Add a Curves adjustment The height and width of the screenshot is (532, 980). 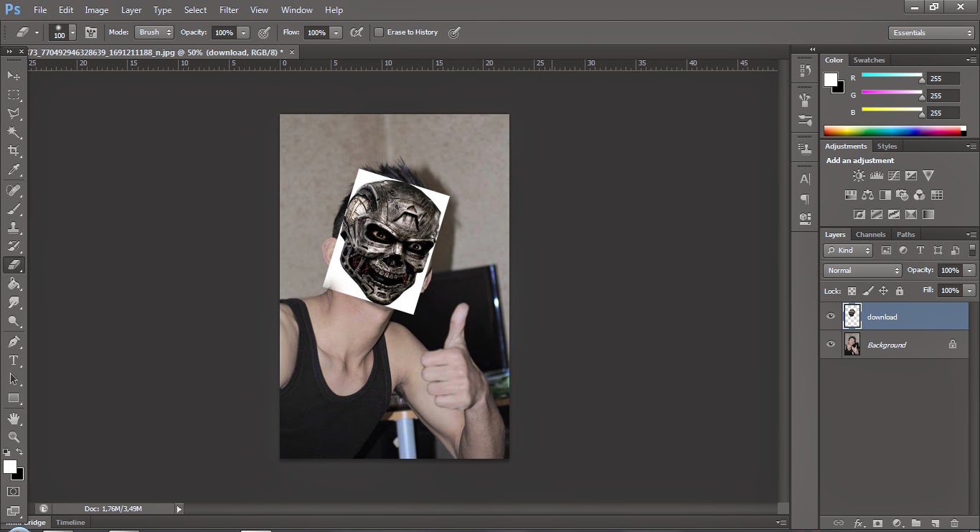click(893, 175)
